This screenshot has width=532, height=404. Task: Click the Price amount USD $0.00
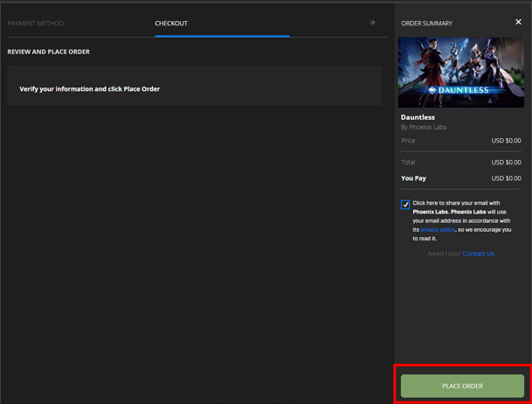tap(506, 140)
